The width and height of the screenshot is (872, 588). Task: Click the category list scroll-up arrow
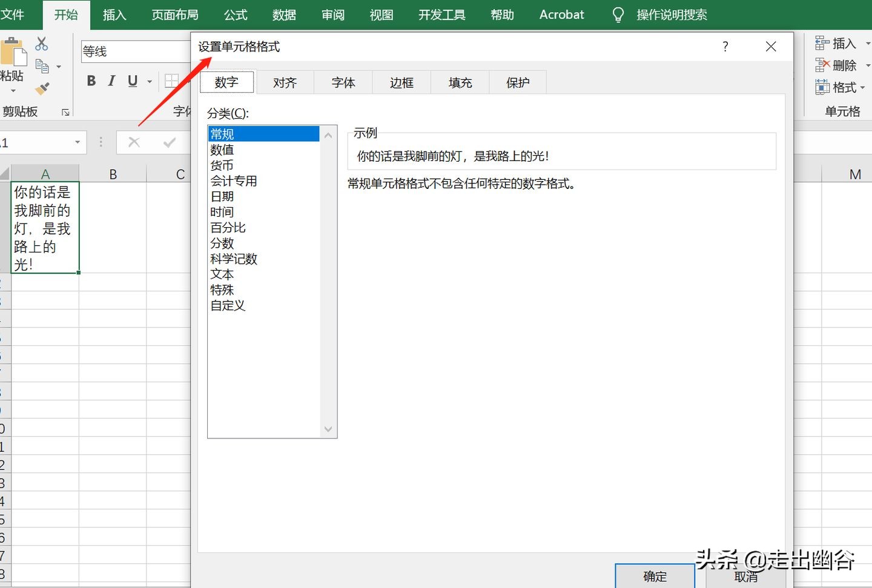[328, 134]
